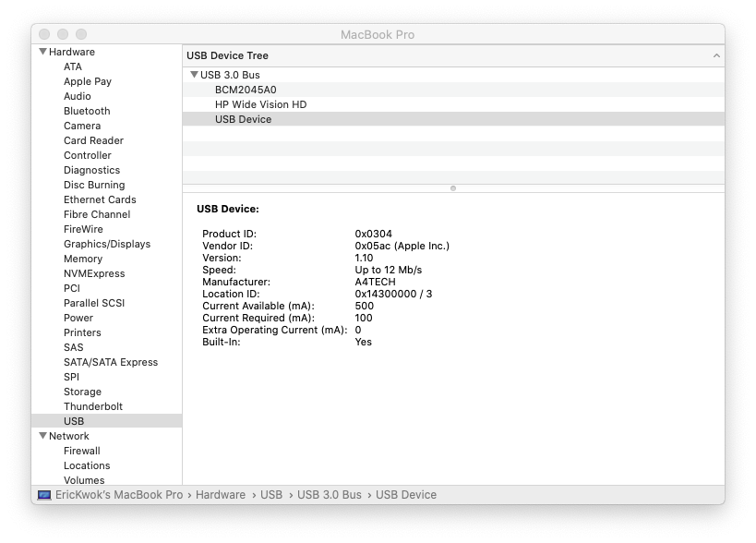The height and width of the screenshot is (543, 756).
Task: Click EricKwok's MacBook Pro in path bar
Action: click(119, 495)
